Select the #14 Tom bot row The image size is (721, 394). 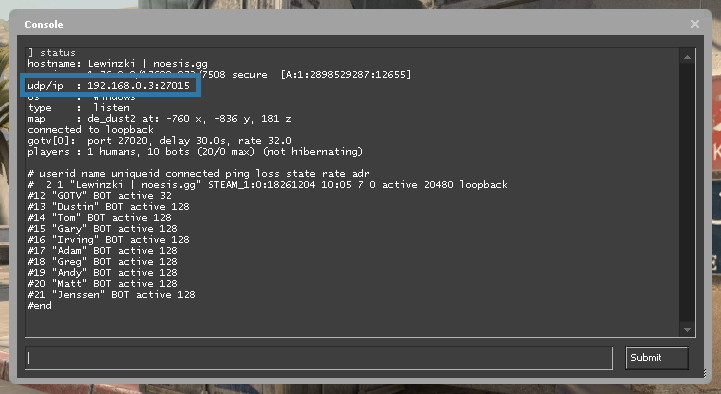99,218
